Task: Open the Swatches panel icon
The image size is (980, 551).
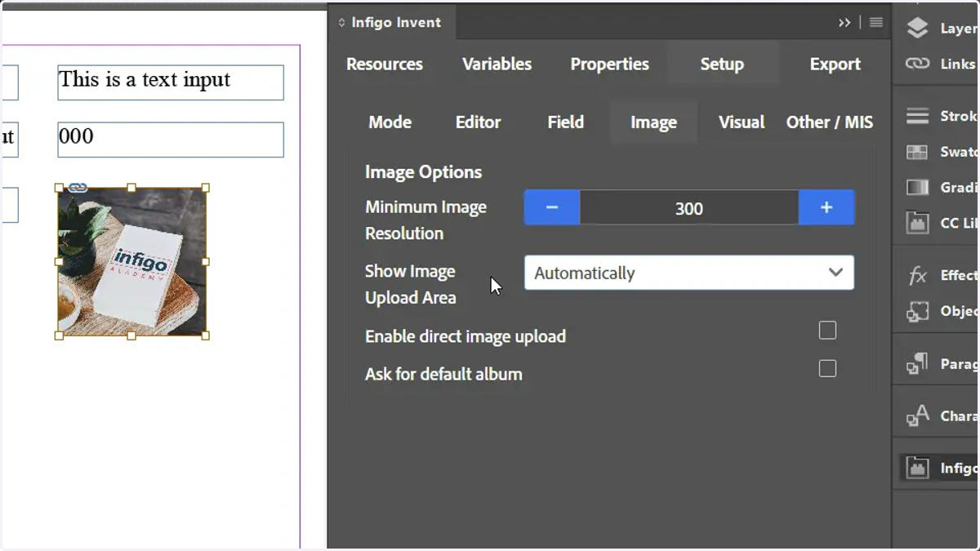Action: tap(918, 152)
